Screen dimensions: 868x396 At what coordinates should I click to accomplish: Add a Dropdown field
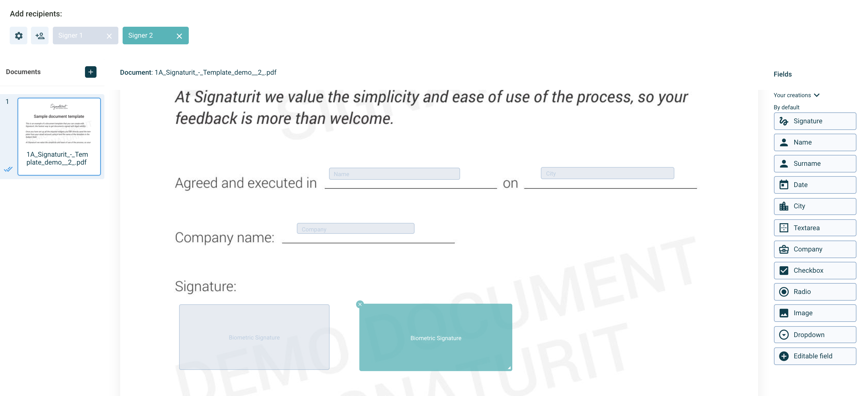click(x=815, y=335)
